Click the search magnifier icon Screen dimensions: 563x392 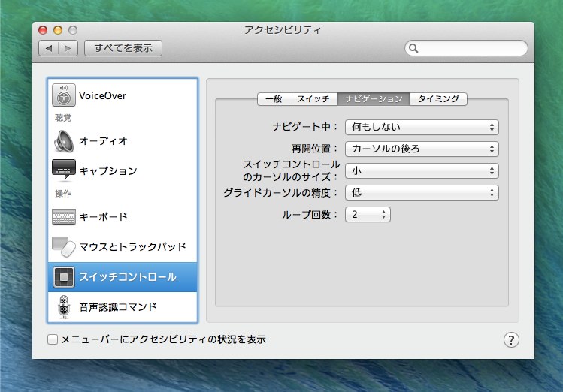[x=413, y=48]
